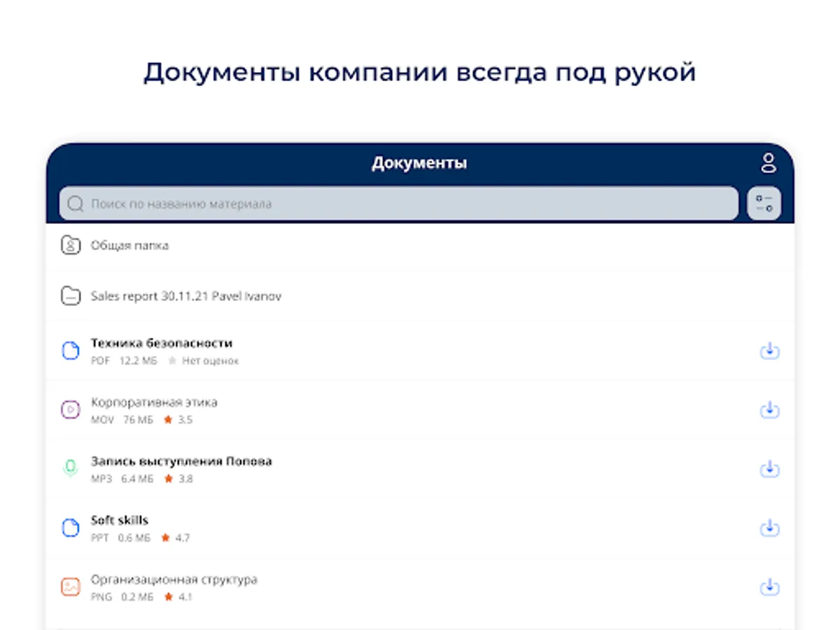Open the Sales report folder icon
Screen dimensions: 840x630
70,296
